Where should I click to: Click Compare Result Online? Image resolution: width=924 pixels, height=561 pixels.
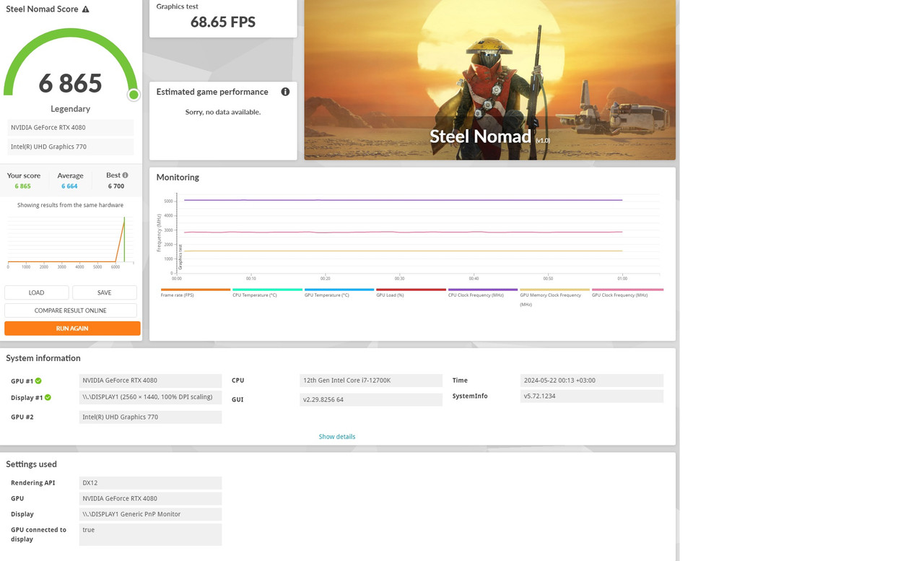coord(70,310)
